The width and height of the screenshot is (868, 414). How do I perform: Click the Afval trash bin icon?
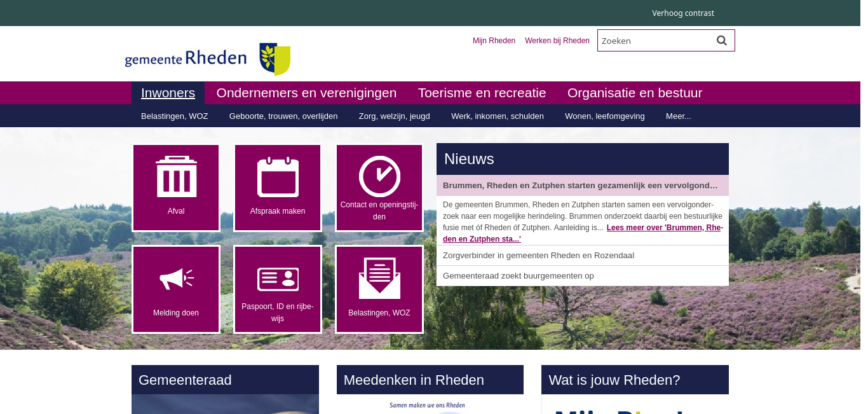point(176,177)
